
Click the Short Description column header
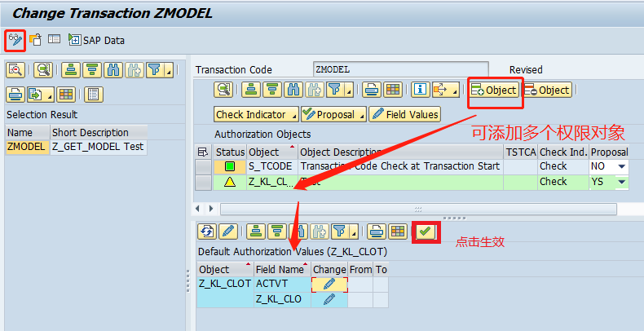[x=99, y=132]
